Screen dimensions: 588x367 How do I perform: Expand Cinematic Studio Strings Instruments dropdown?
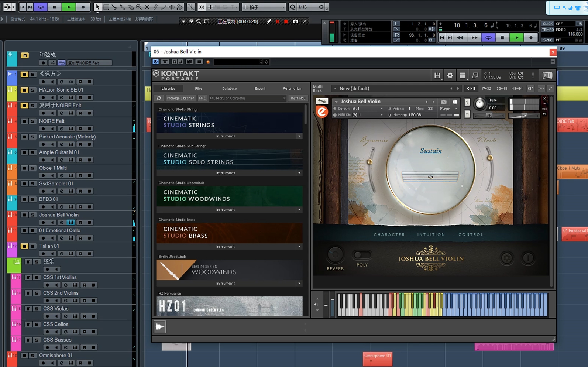(299, 136)
